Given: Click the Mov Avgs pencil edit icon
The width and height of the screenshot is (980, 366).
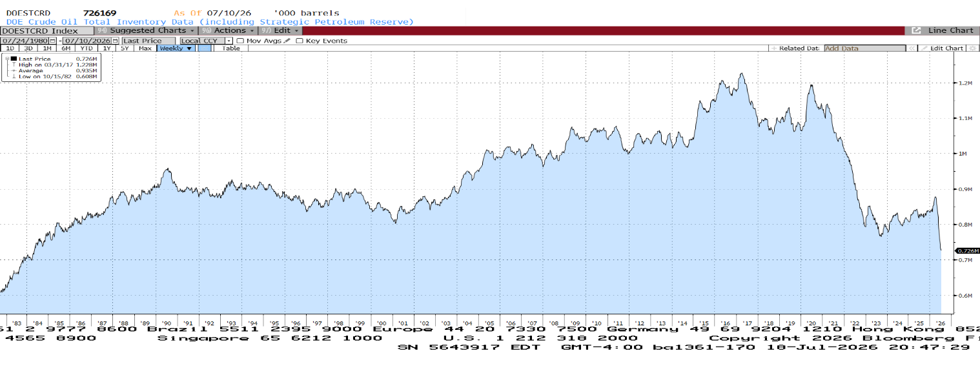Looking at the screenshot, I should coord(287,41).
